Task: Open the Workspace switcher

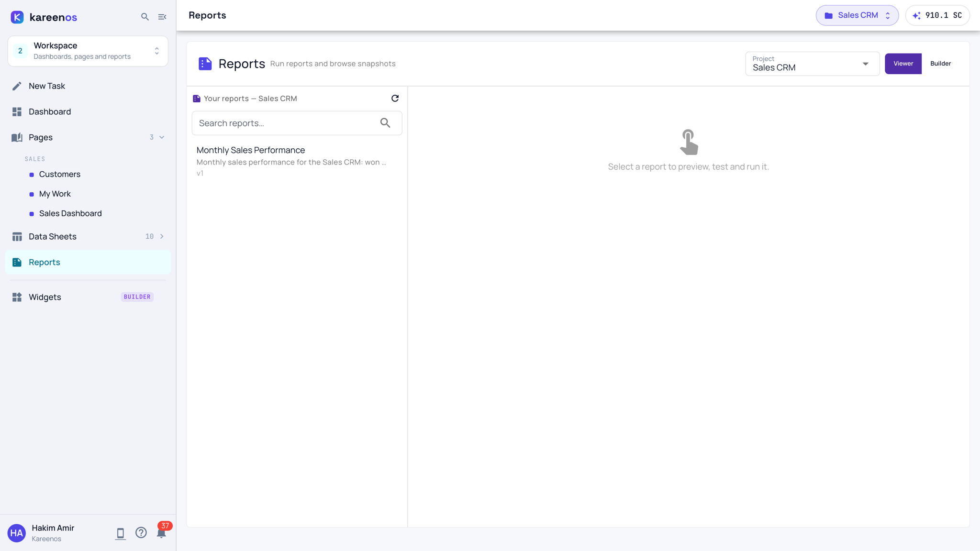Action: [88, 51]
